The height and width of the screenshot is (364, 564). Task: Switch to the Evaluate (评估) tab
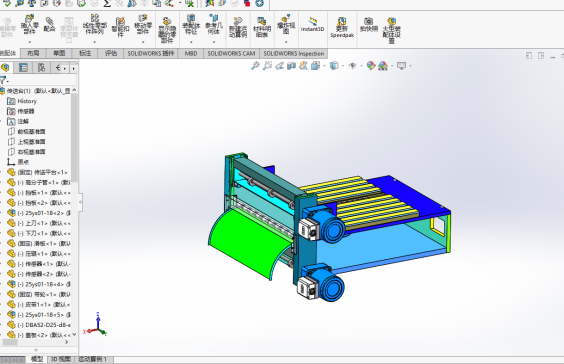pos(111,53)
